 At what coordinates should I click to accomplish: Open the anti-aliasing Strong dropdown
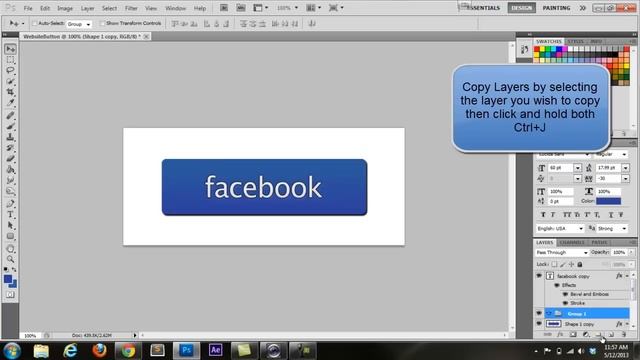[x=612, y=229]
